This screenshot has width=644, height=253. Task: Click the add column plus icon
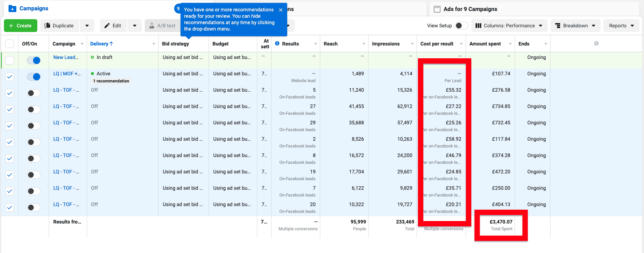click(x=596, y=43)
